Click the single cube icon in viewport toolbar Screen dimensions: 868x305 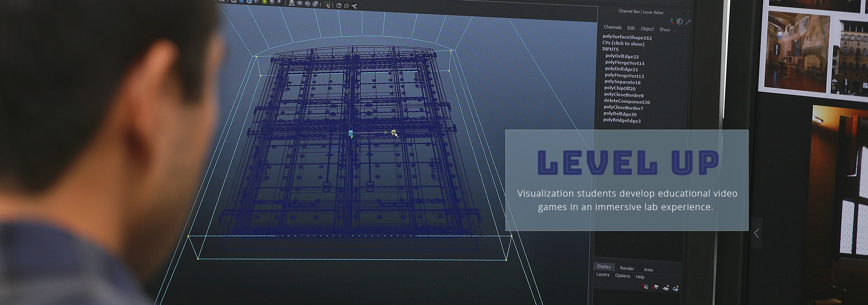[339, 5]
